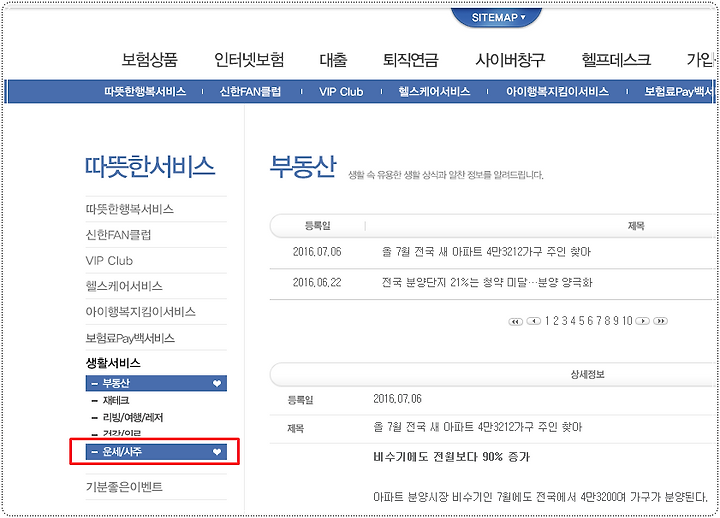Go to page 9 in pagination
The image size is (720, 518).
click(616, 321)
